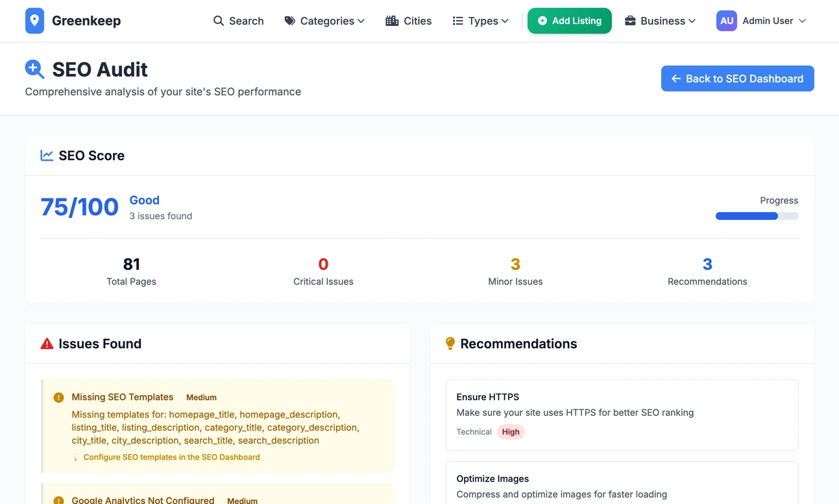Click the exclamation icon on Missing SEO Templates
The width and height of the screenshot is (839, 504).
(58, 397)
